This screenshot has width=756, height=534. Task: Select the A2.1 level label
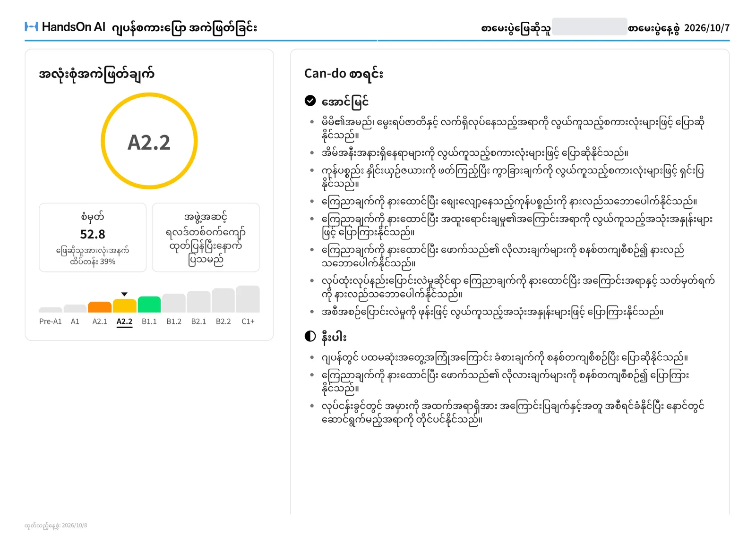click(x=100, y=322)
